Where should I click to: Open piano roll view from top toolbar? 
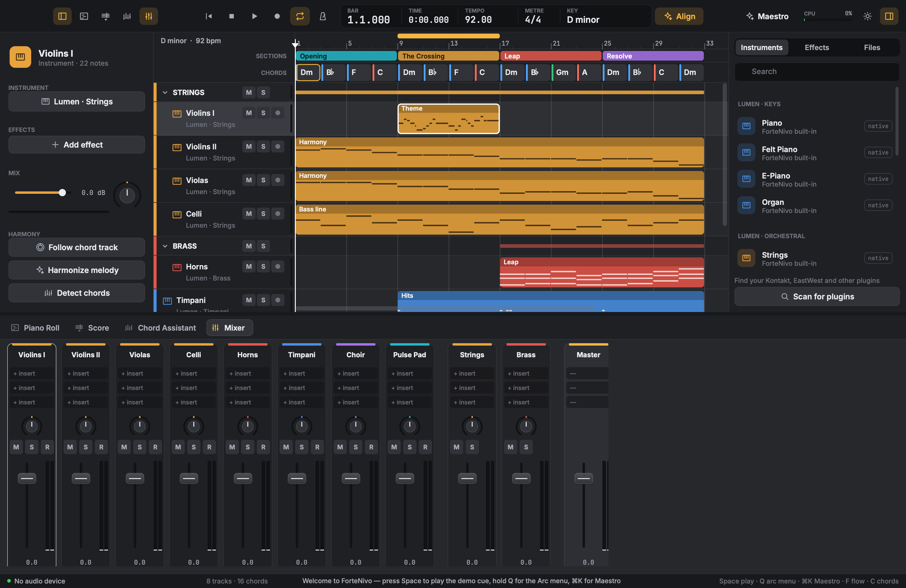[x=84, y=16]
